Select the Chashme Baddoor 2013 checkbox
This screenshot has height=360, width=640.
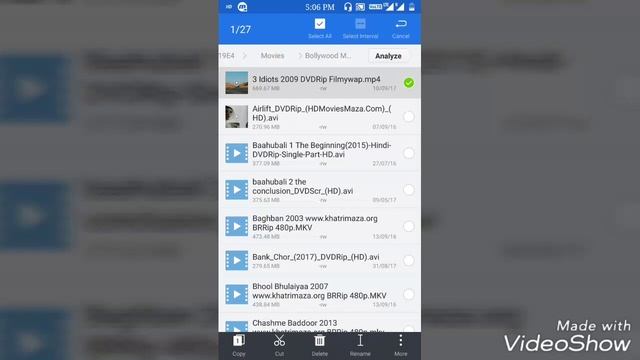click(x=409, y=328)
